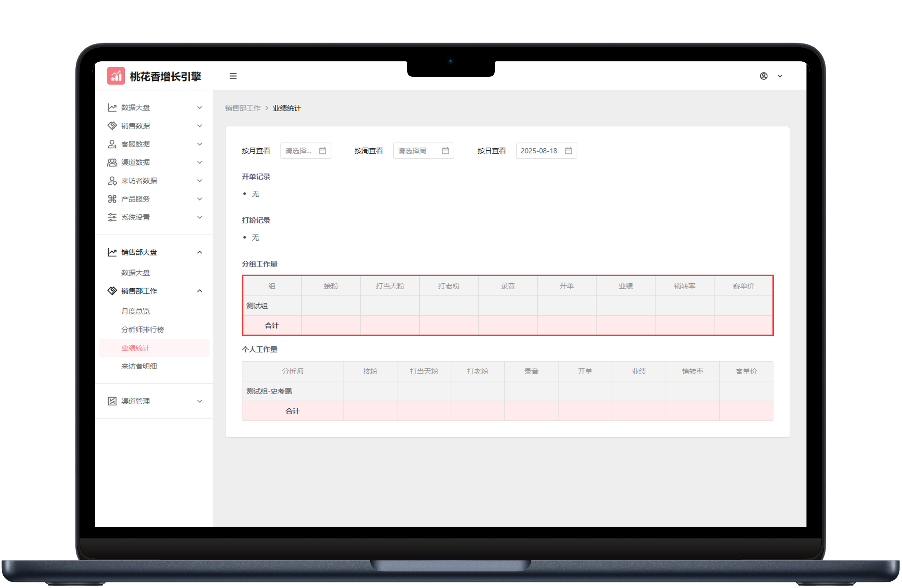Image resolution: width=902 pixels, height=588 pixels.
Task: Expand the 数据大盘 top menu chevron
Action: [199, 108]
